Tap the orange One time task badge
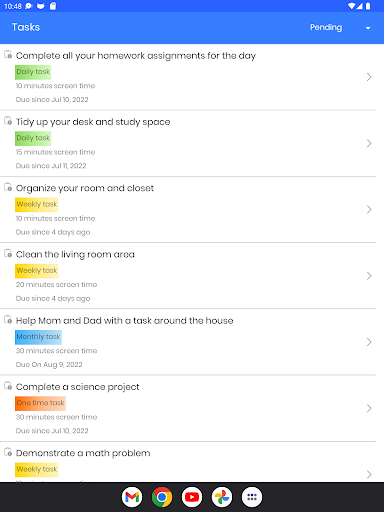The width and height of the screenshot is (384, 512). tap(40, 403)
